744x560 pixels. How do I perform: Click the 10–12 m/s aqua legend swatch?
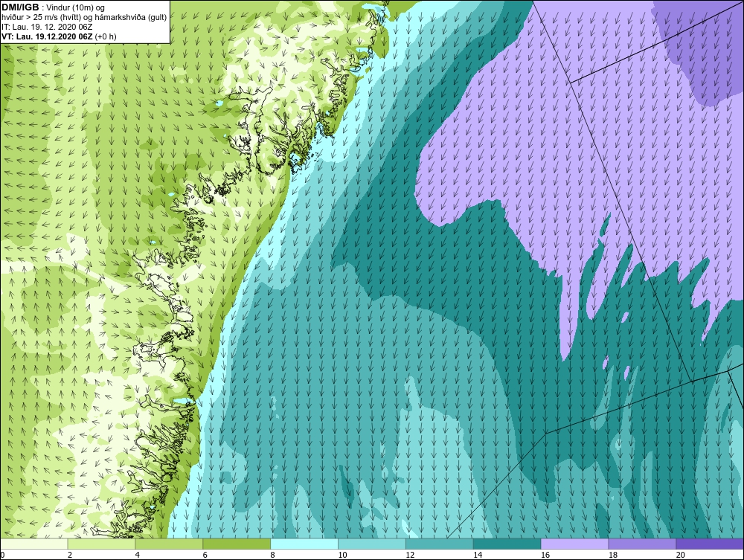(x=372, y=544)
